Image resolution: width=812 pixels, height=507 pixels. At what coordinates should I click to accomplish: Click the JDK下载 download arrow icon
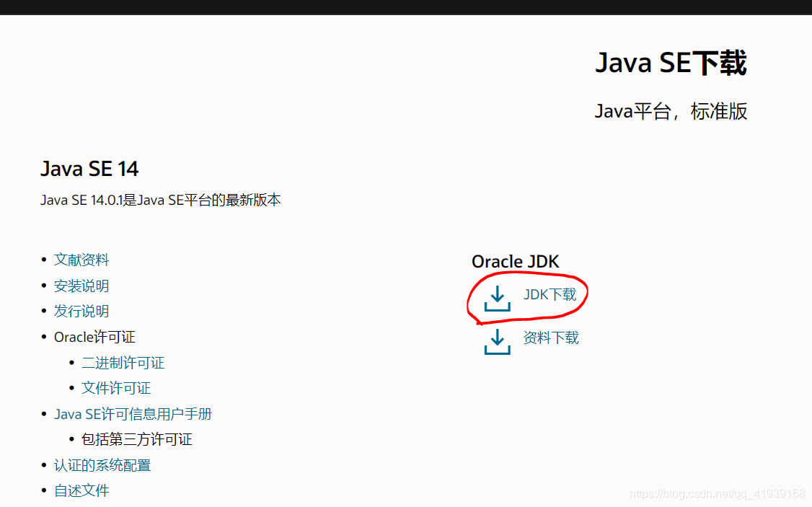pos(497,299)
